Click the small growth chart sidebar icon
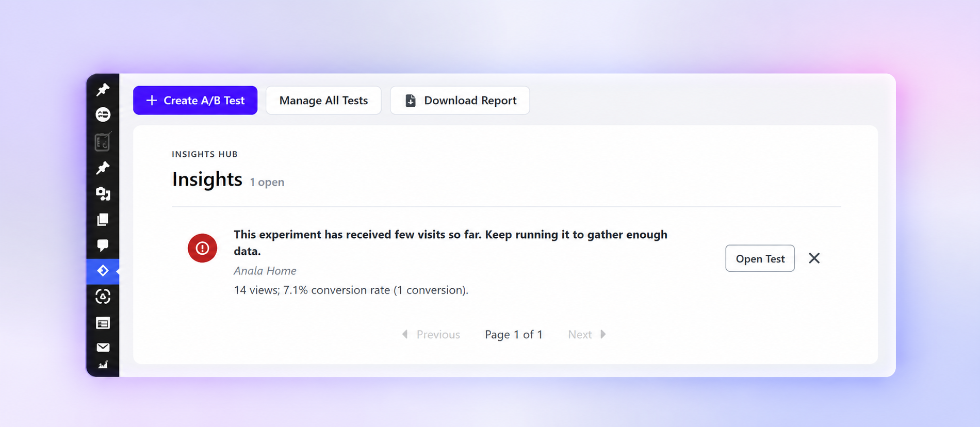The image size is (980, 427). (x=103, y=365)
